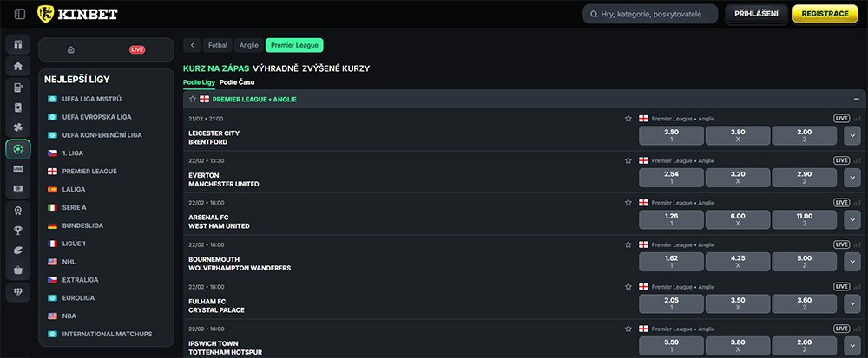Click the search magnifier icon
868x358 pixels.
(x=594, y=15)
